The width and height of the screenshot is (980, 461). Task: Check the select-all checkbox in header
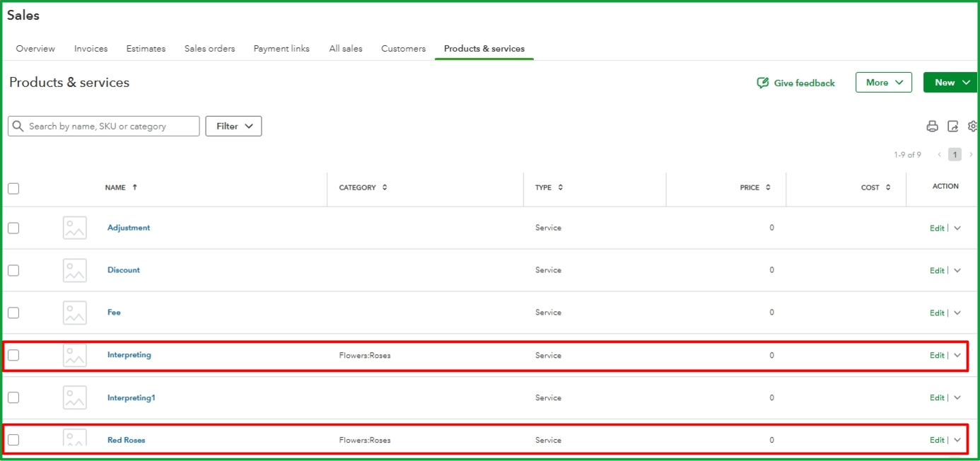click(12, 187)
